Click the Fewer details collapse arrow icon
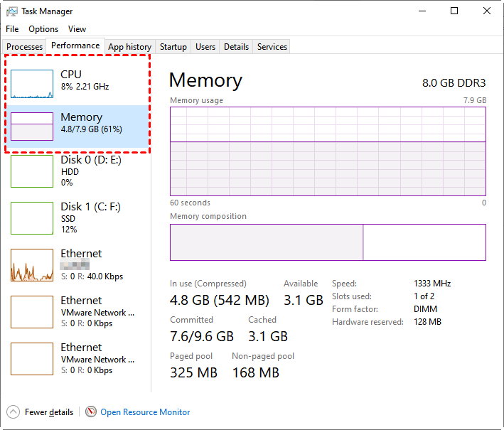This screenshot has height=430, width=504. tap(14, 412)
